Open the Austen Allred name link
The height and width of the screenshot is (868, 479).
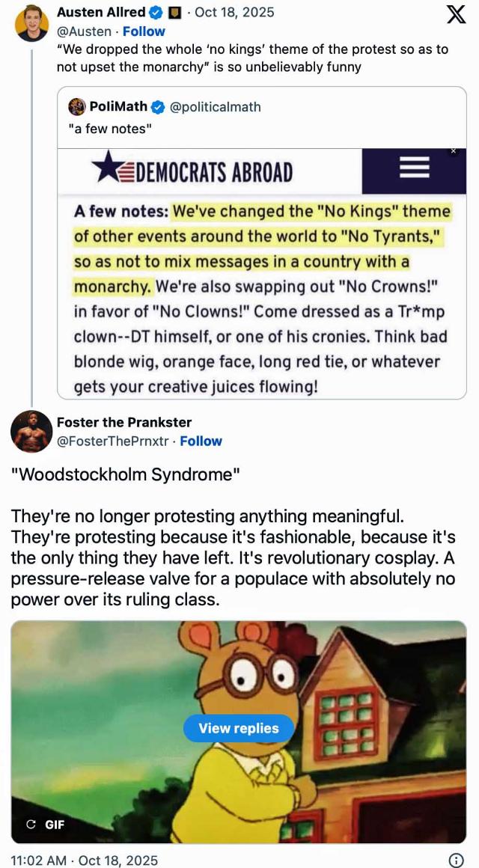[x=101, y=12]
